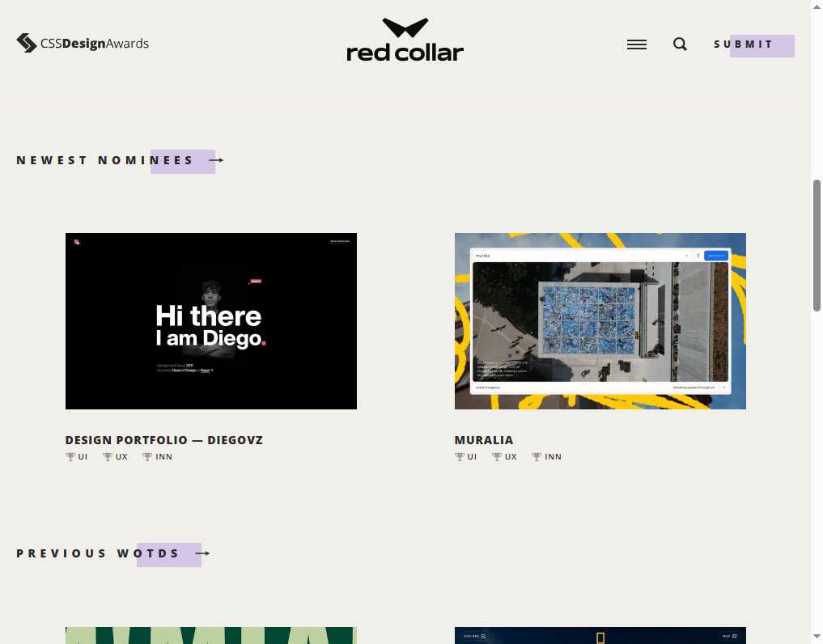Click the Muralia mural screenshot thumbnail
The height and width of the screenshot is (644, 823).
[x=600, y=320]
